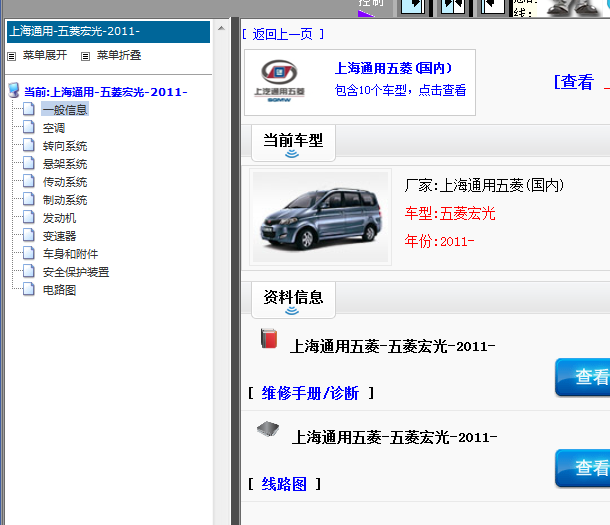Click the tree panel scrollbar up arrow
This screenshot has height=525, width=610.
point(221,28)
